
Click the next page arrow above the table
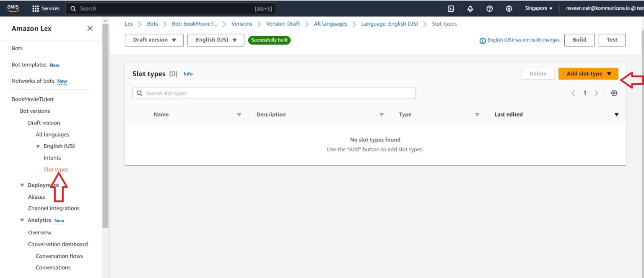pyautogui.click(x=596, y=93)
